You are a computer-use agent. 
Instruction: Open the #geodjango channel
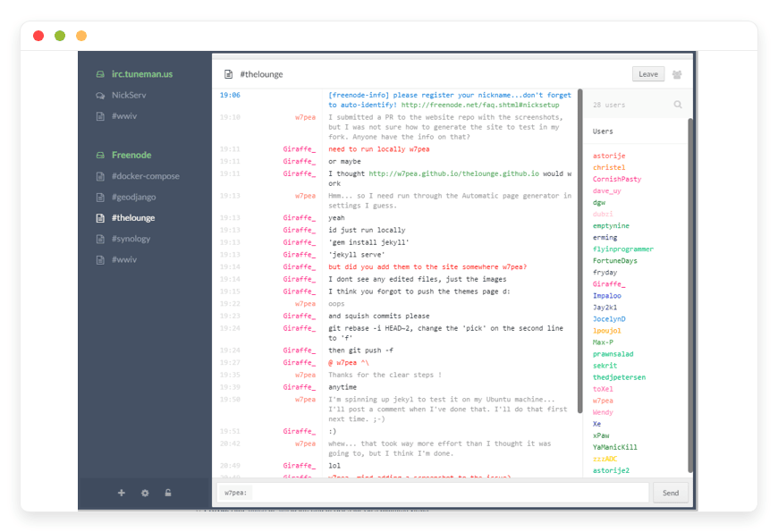(134, 197)
